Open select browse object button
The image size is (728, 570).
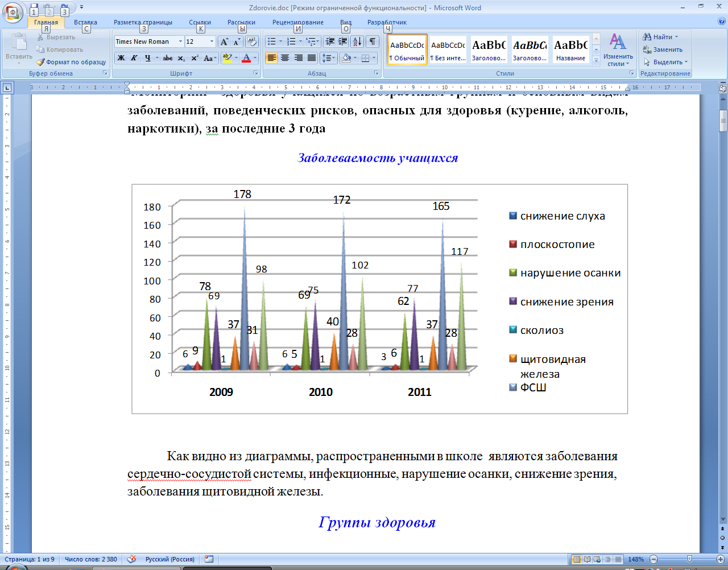pyautogui.click(x=723, y=538)
